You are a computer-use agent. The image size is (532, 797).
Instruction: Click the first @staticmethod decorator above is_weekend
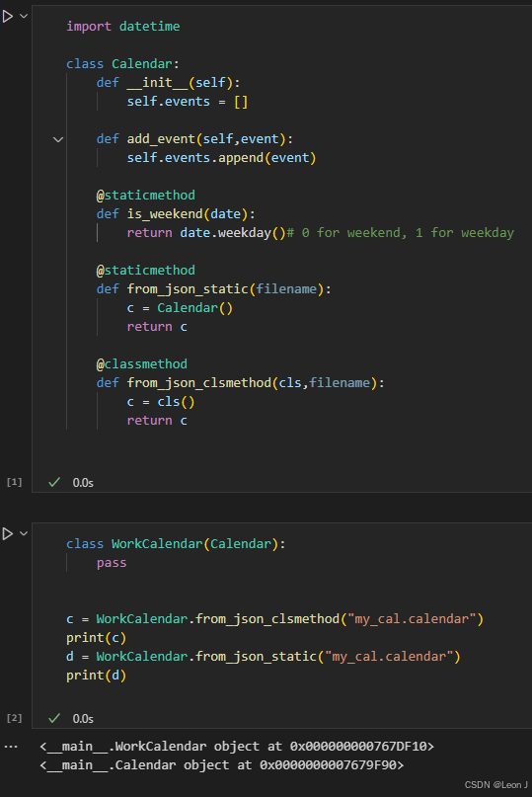(x=146, y=196)
